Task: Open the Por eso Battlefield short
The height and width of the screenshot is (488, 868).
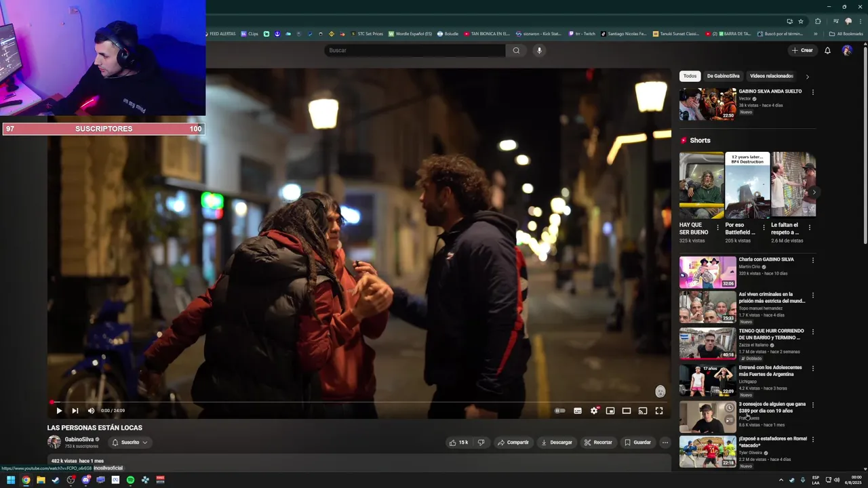Action: 747,184
